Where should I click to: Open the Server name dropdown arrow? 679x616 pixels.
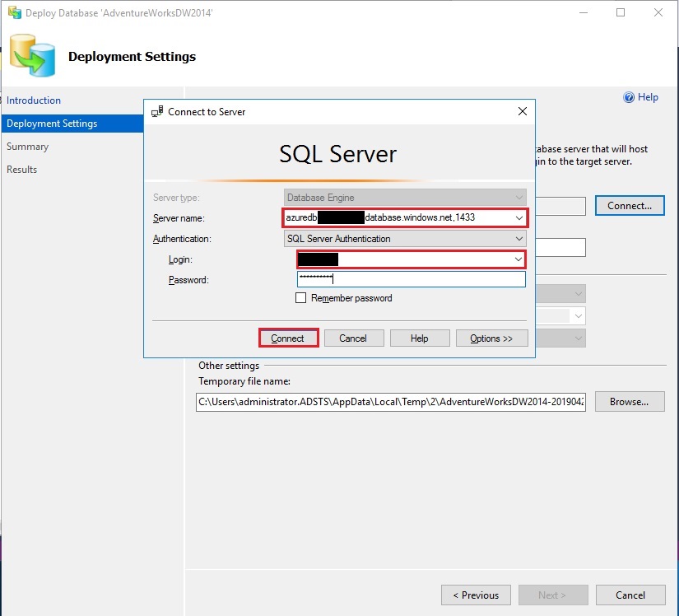click(x=519, y=218)
